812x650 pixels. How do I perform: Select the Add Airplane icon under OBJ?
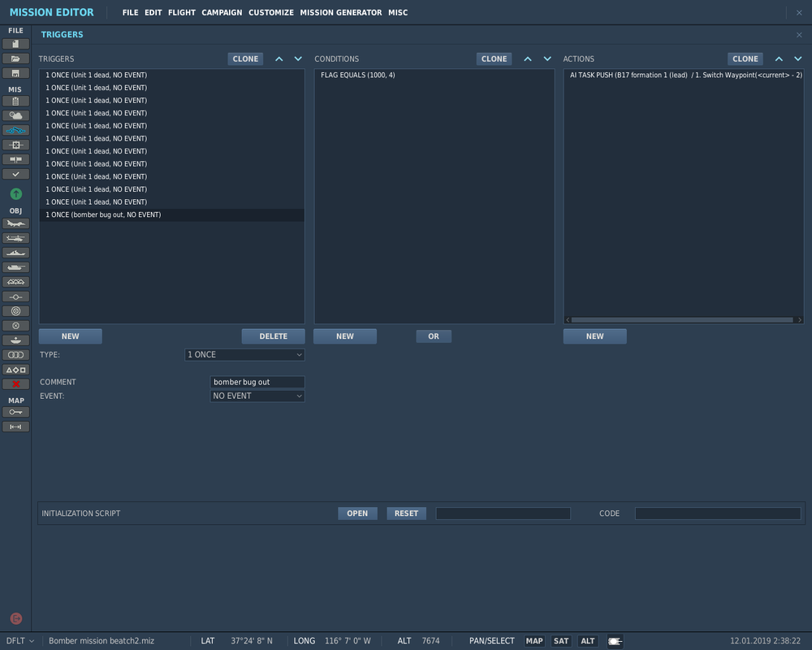(x=15, y=223)
